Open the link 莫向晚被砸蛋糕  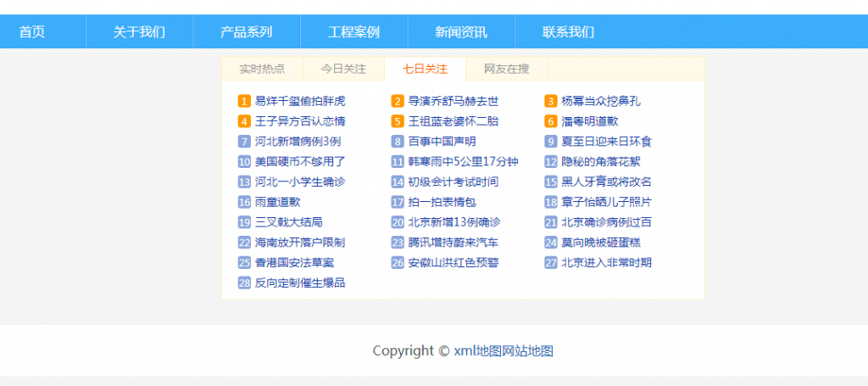pyautogui.click(x=601, y=242)
